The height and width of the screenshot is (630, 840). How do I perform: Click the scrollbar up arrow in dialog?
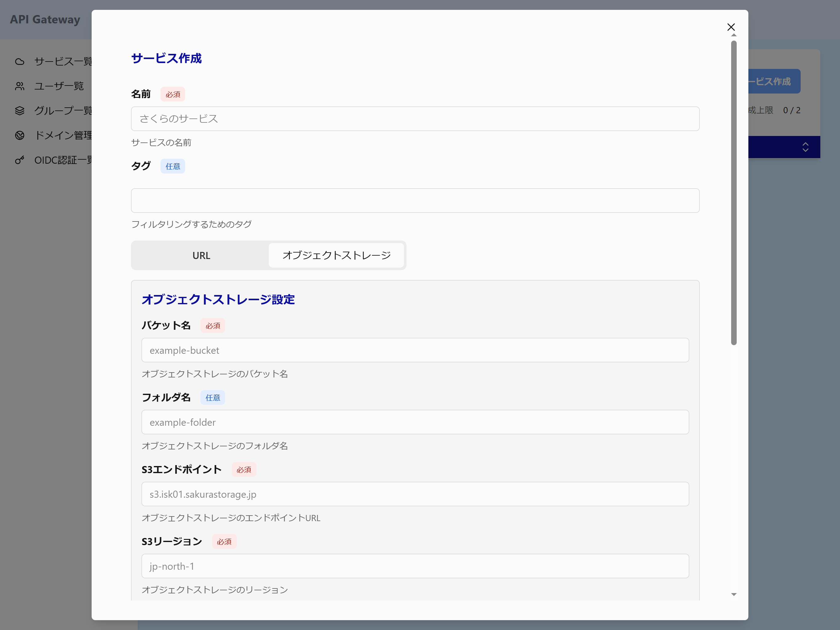[734, 35]
